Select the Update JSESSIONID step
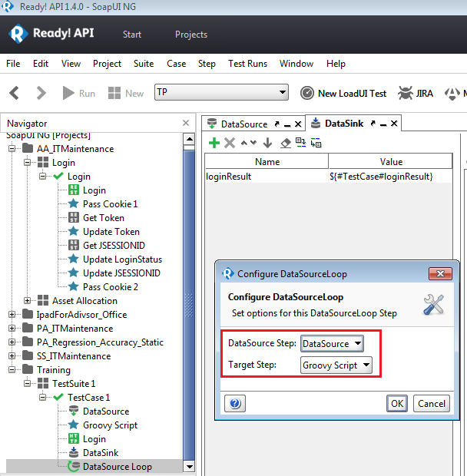The image size is (467, 476). click(121, 273)
